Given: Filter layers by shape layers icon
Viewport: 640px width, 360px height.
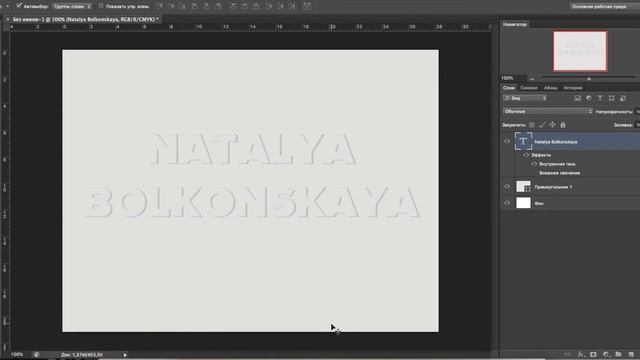Looking at the screenshot, I should tap(611, 98).
